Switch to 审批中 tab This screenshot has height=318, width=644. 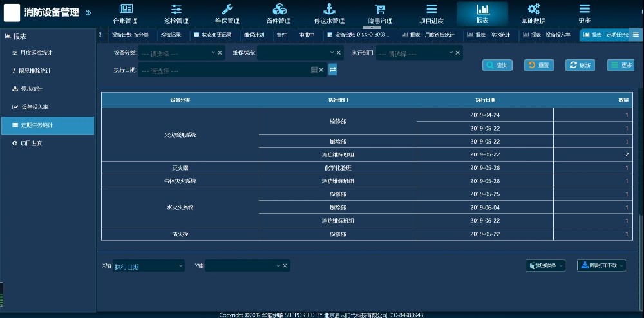(307, 35)
